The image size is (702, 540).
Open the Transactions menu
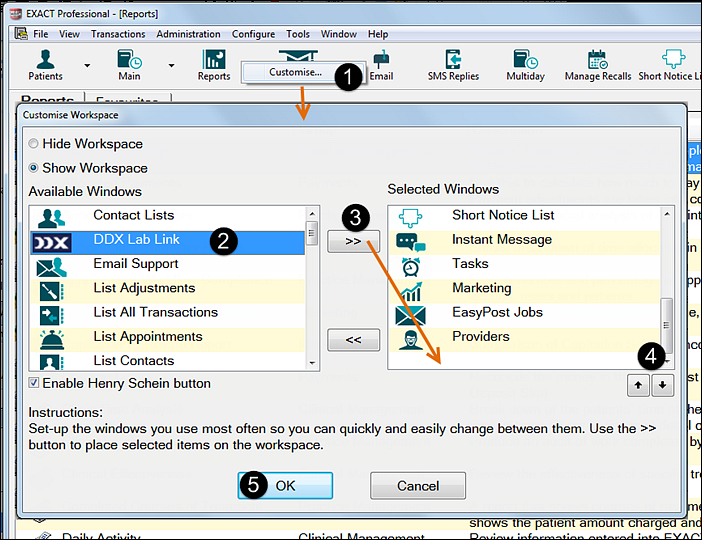(x=118, y=34)
